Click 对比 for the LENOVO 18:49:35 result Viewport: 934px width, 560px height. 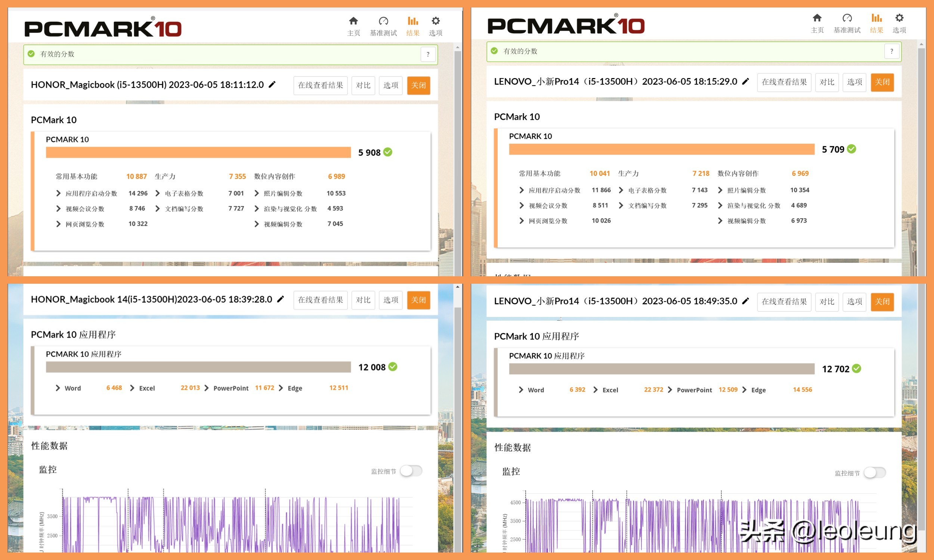[826, 302]
